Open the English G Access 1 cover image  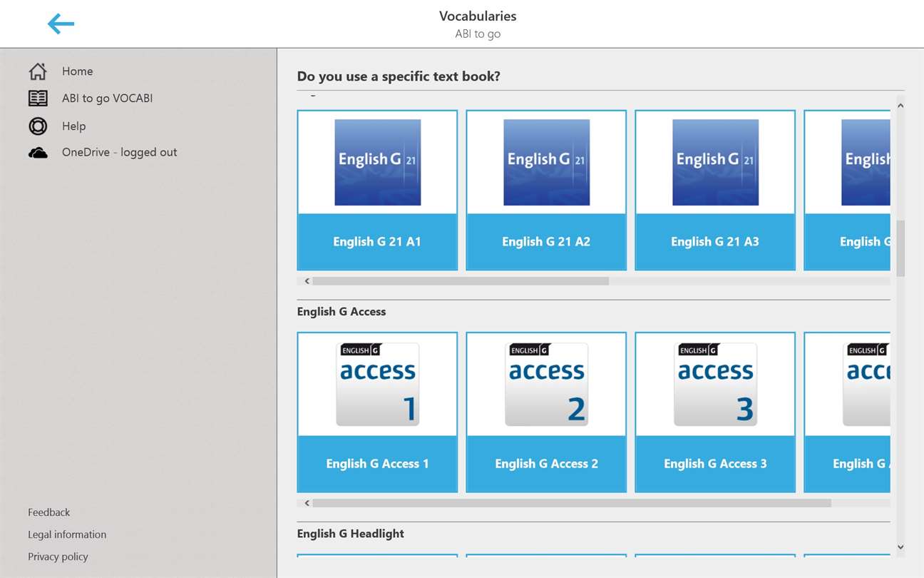(377, 385)
